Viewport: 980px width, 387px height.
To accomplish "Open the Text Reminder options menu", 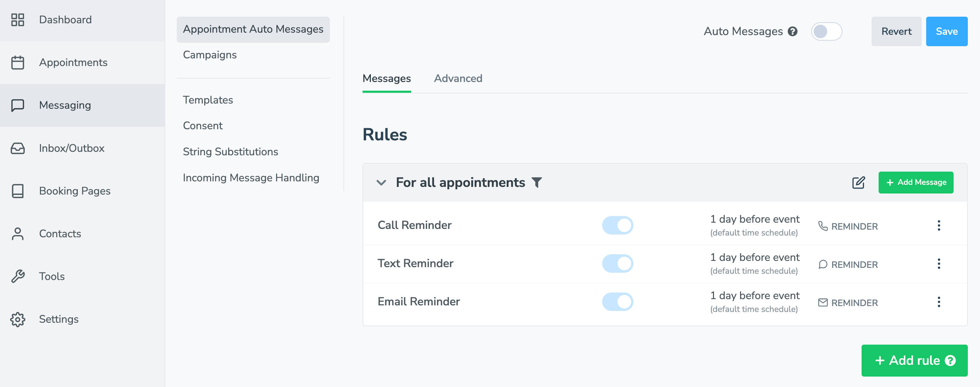I will click(939, 264).
